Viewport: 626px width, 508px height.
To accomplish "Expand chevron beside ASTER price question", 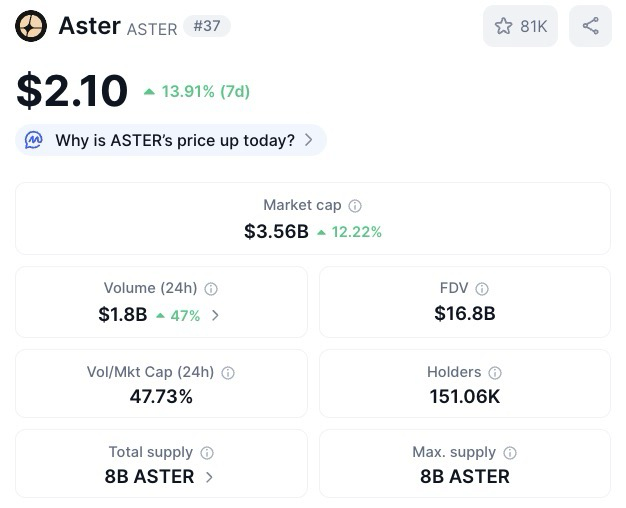I will tap(309, 140).
